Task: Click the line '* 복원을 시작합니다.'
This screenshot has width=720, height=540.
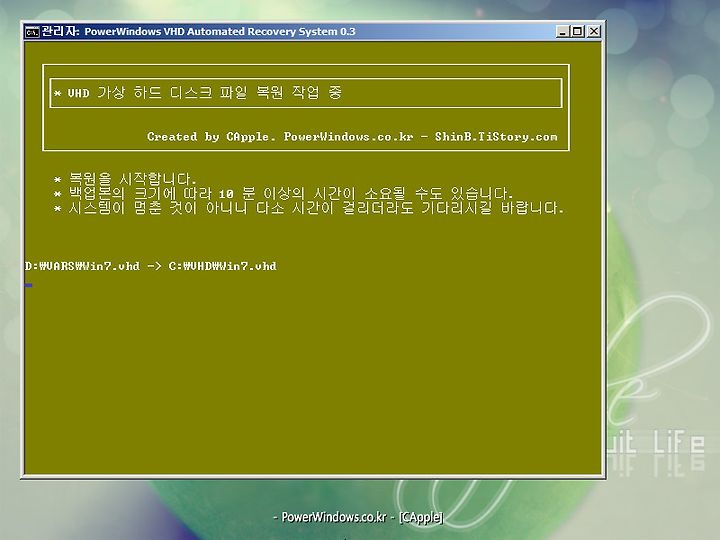Action: point(125,179)
